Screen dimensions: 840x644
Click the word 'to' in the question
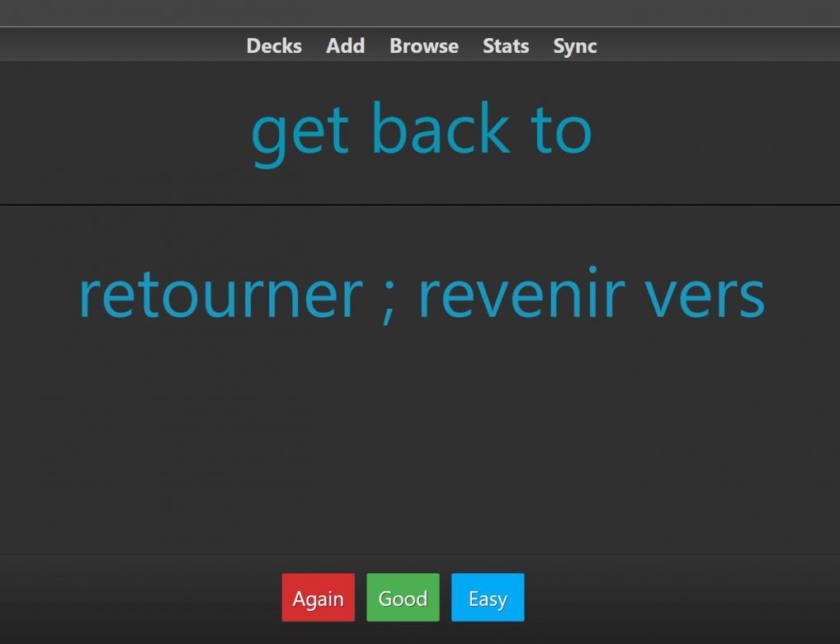click(x=561, y=130)
